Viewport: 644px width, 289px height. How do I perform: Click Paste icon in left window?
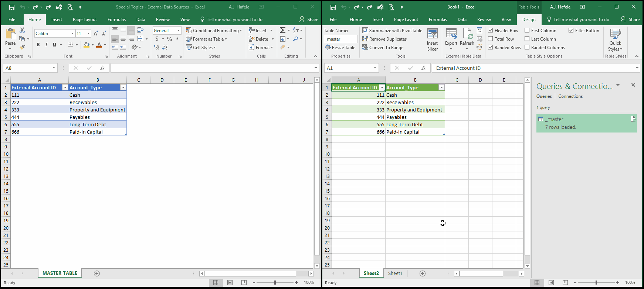tap(11, 34)
